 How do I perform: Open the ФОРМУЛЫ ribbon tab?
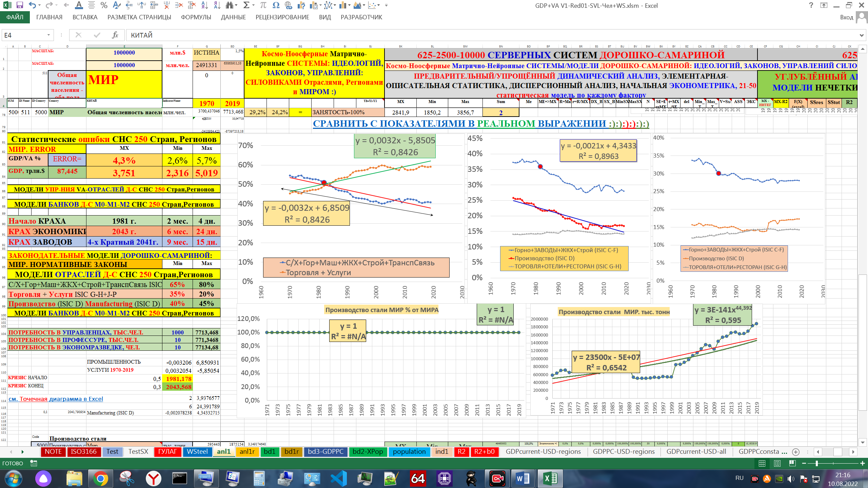(196, 17)
